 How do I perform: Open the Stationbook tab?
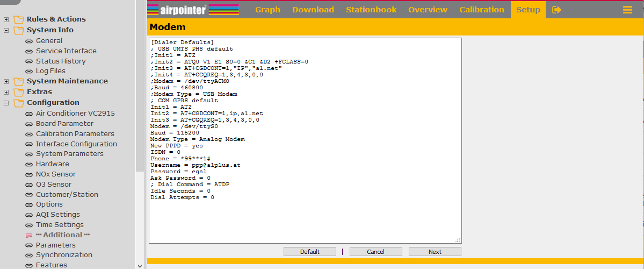371,10
